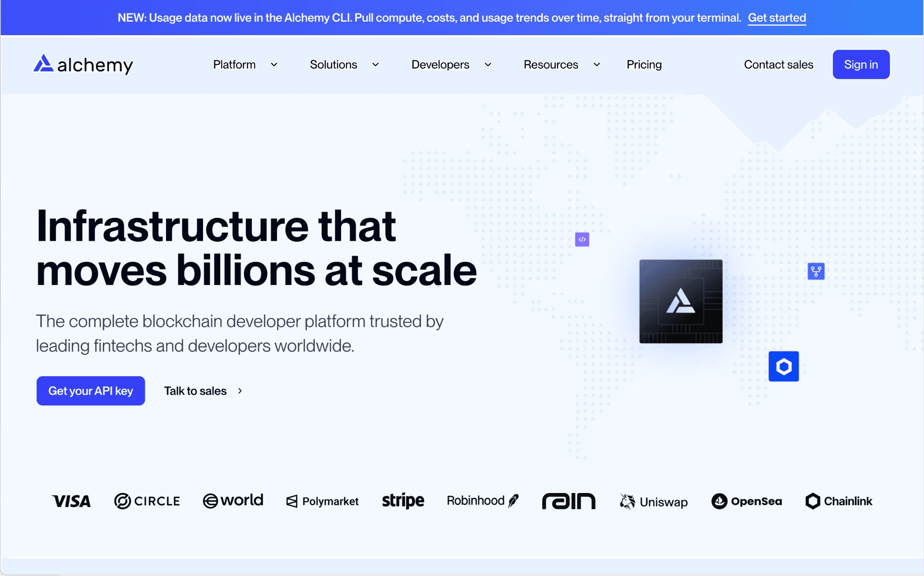Expand the Solutions chevron
The image size is (924, 576).
pos(375,65)
